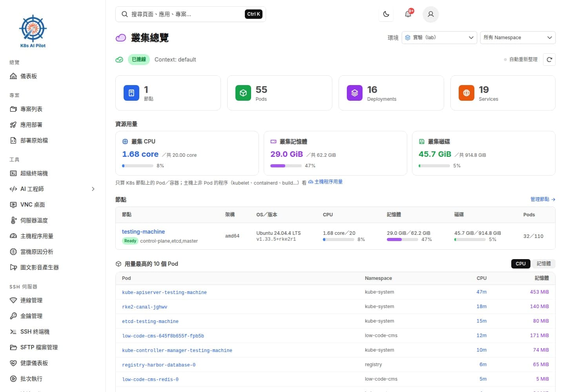Click 金鑰管理 key icon

[x=13, y=316]
